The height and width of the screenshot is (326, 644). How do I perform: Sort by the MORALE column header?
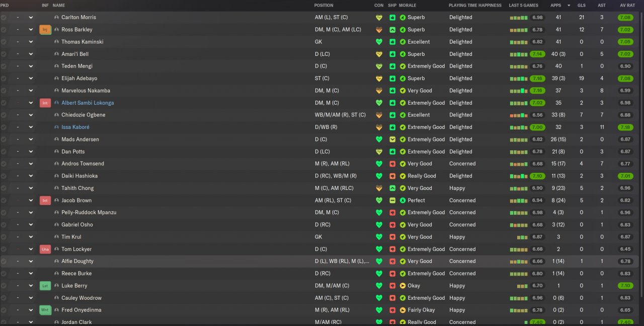click(408, 6)
